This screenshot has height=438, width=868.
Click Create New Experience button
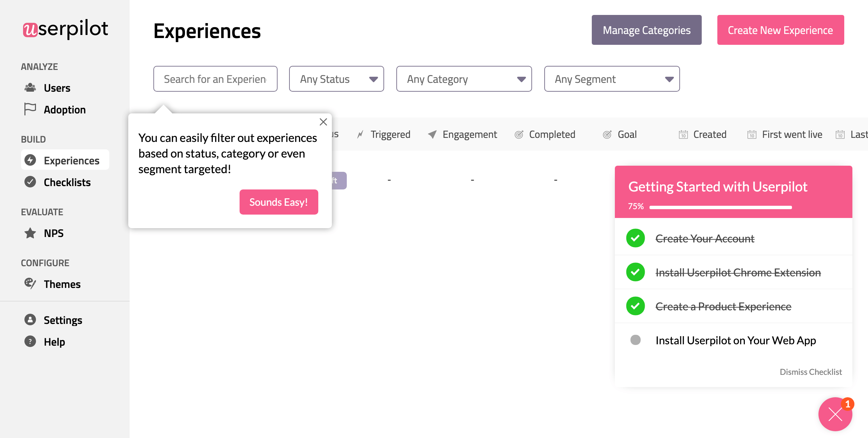780,30
